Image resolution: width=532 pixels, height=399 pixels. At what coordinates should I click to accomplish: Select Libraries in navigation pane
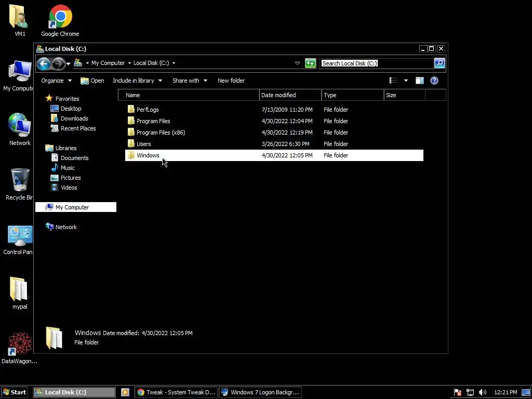(66, 148)
